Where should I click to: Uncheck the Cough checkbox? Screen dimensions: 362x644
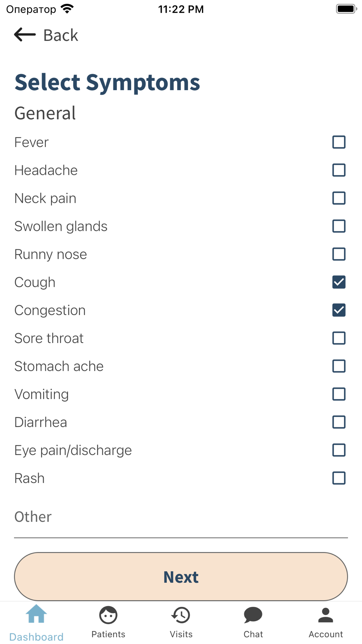(339, 282)
